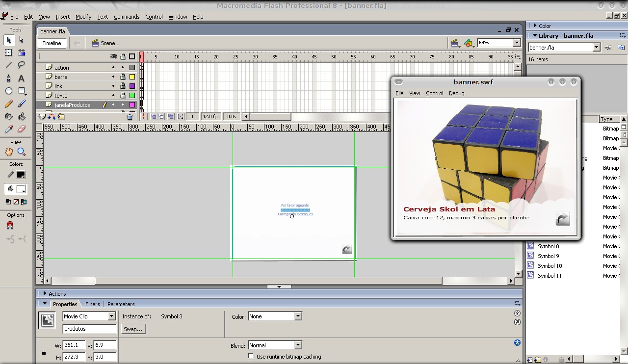Viewport: 628px width, 364px height.
Task: Activate the Hand tool
Action: (9, 152)
